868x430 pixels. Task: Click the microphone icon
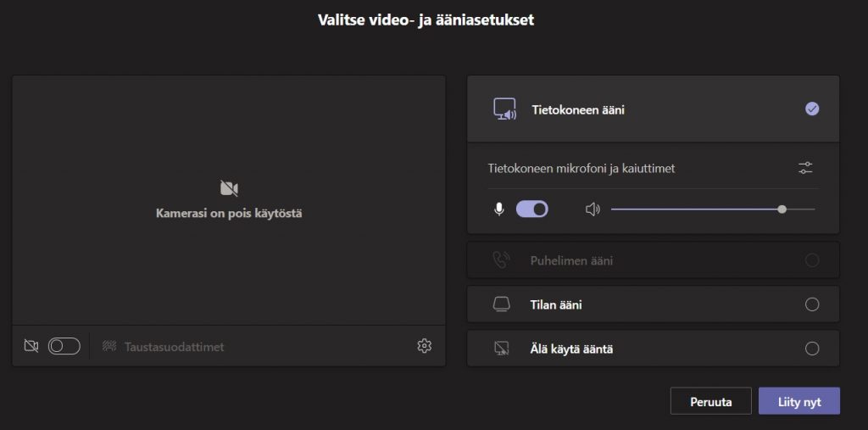(499, 209)
